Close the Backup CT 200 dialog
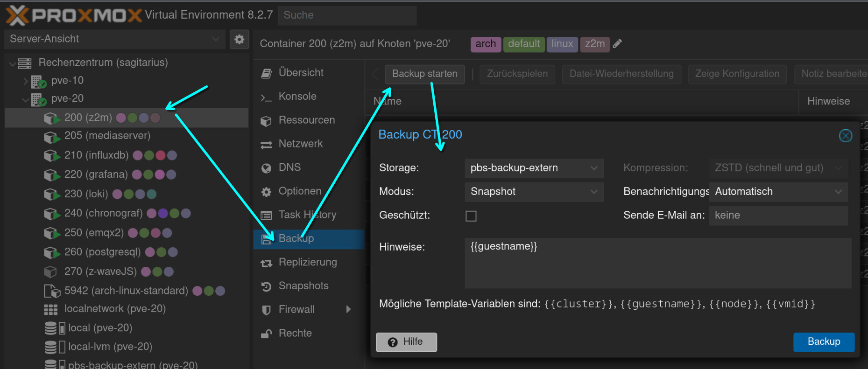868x369 pixels. coord(845,136)
